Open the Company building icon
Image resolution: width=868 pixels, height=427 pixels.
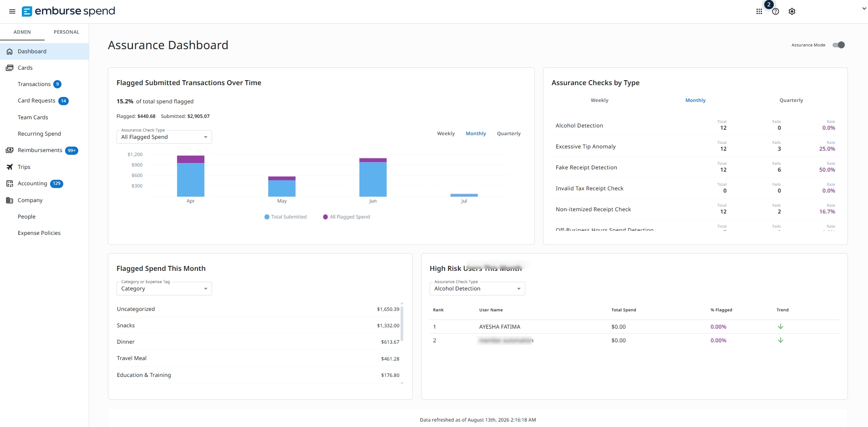point(10,200)
